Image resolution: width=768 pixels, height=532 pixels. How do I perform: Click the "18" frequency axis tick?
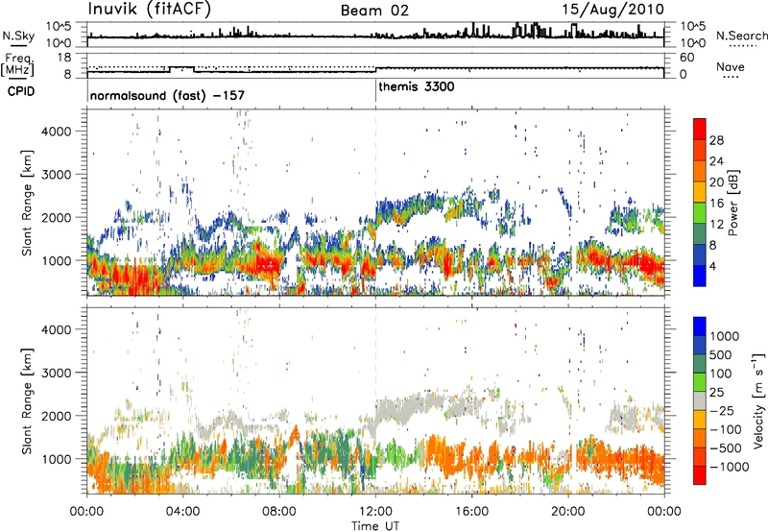(64, 58)
